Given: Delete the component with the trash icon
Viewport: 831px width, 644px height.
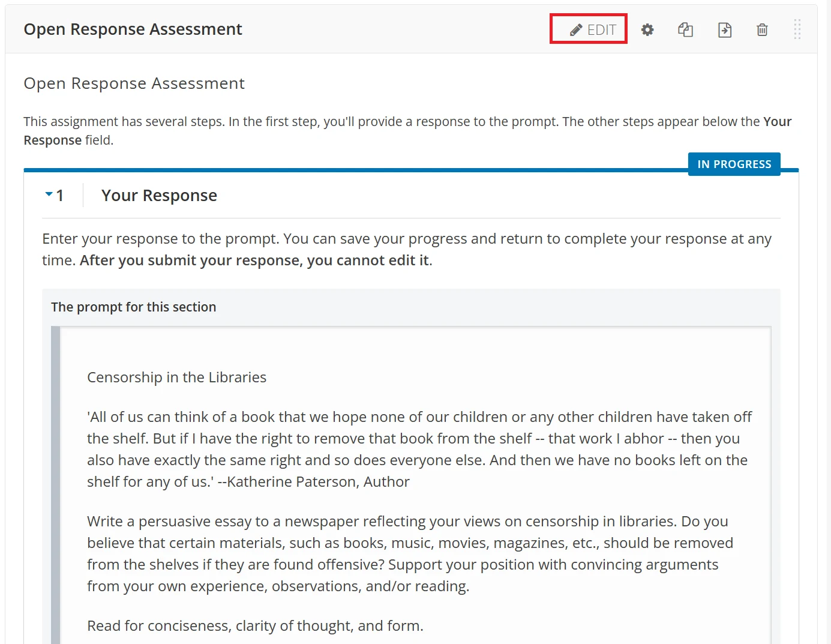Looking at the screenshot, I should 762,29.
